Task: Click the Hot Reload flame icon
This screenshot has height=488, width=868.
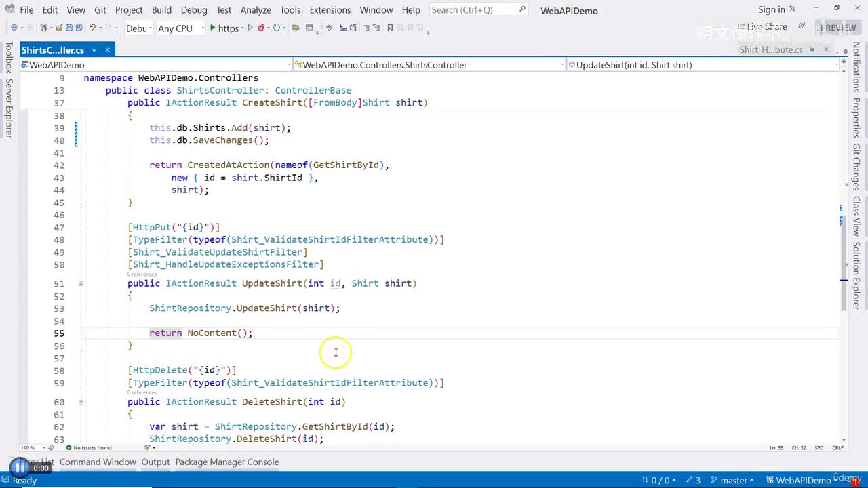Action: [x=261, y=28]
